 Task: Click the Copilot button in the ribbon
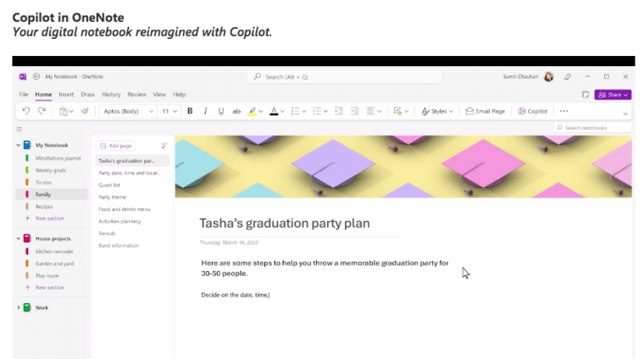(x=533, y=111)
